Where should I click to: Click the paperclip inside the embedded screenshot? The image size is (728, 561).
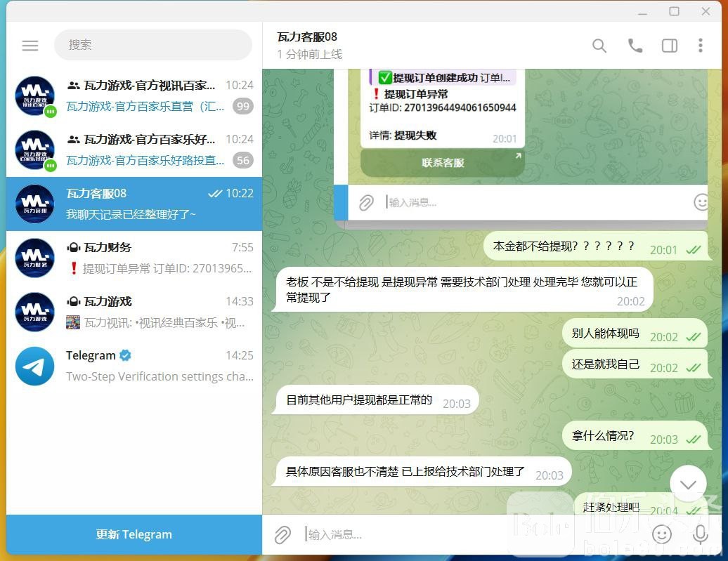pyautogui.click(x=366, y=202)
